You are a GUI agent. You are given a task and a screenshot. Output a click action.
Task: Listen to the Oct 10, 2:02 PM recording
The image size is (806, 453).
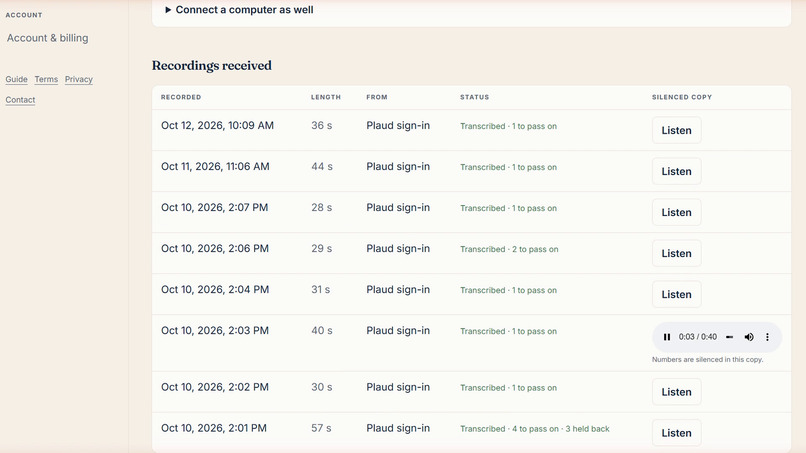(x=676, y=392)
